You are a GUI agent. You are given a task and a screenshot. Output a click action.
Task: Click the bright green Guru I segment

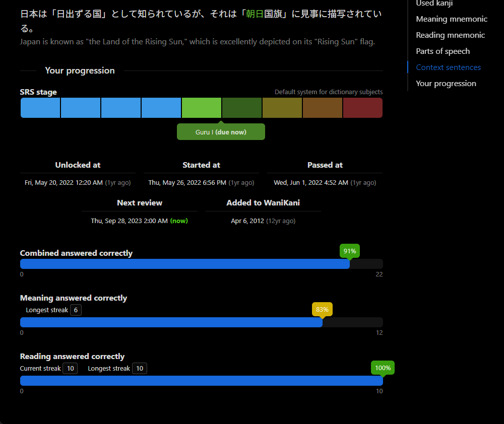click(x=202, y=108)
